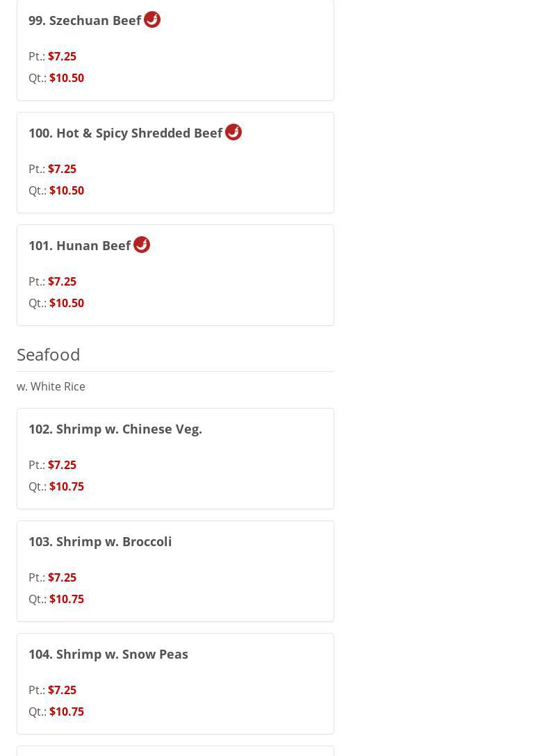Select Hunan Beef quart price $10.50
This screenshot has width=535, height=756.
pos(67,303)
